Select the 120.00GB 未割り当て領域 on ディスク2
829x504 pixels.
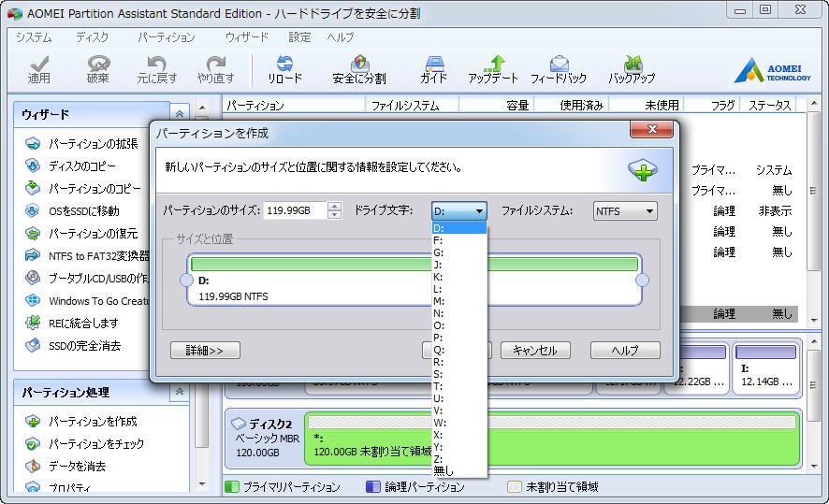[x=552, y=439]
